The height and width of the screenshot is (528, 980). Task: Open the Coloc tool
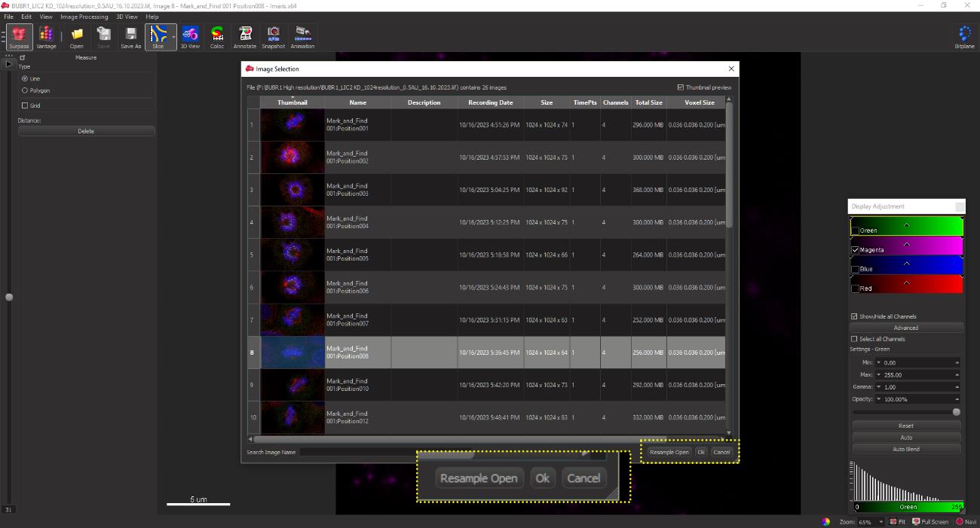[217, 37]
